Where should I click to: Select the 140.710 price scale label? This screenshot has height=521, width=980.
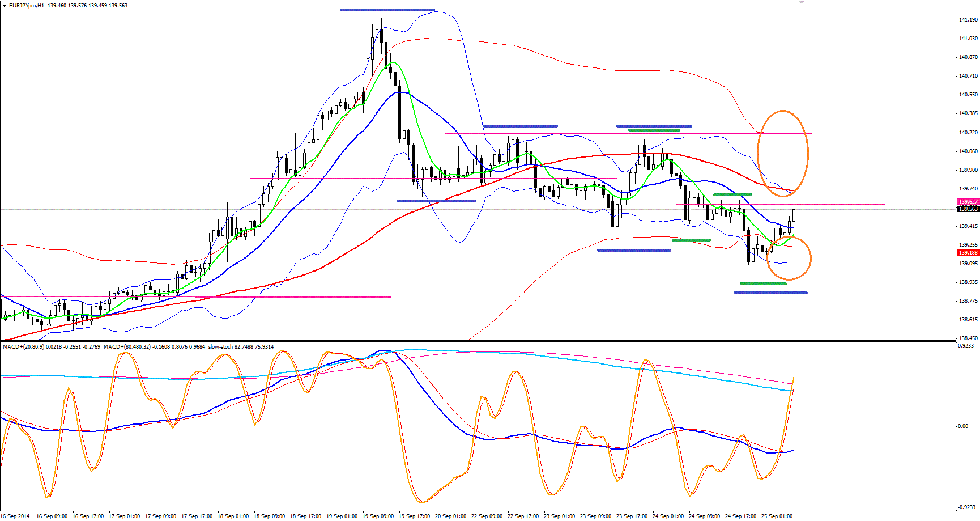(x=968, y=76)
